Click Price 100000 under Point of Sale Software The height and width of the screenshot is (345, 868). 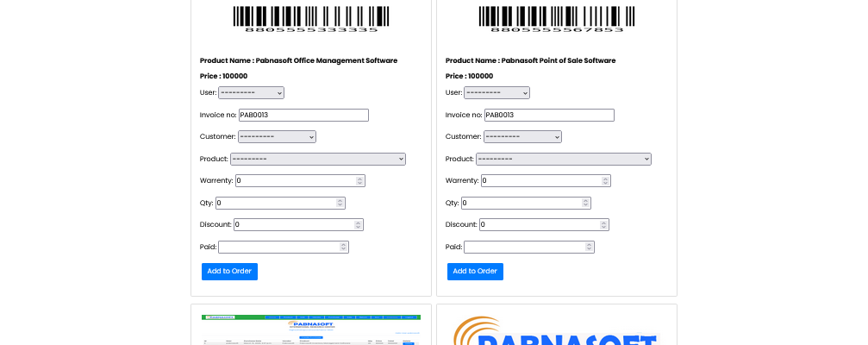click(470, 76)
